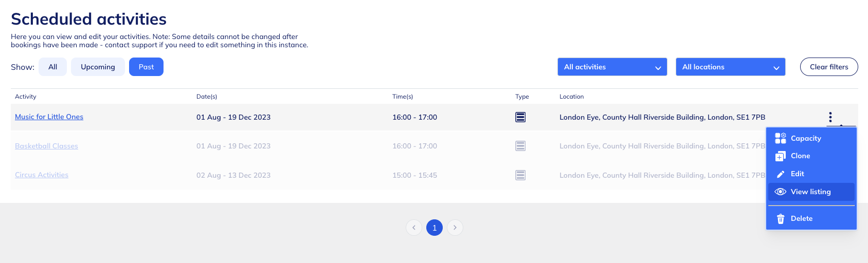Image resolution: width=868 pixels, height=263 pixels.
Task: Switch filter to Upcoming activities
Action: tap(98, 67)
